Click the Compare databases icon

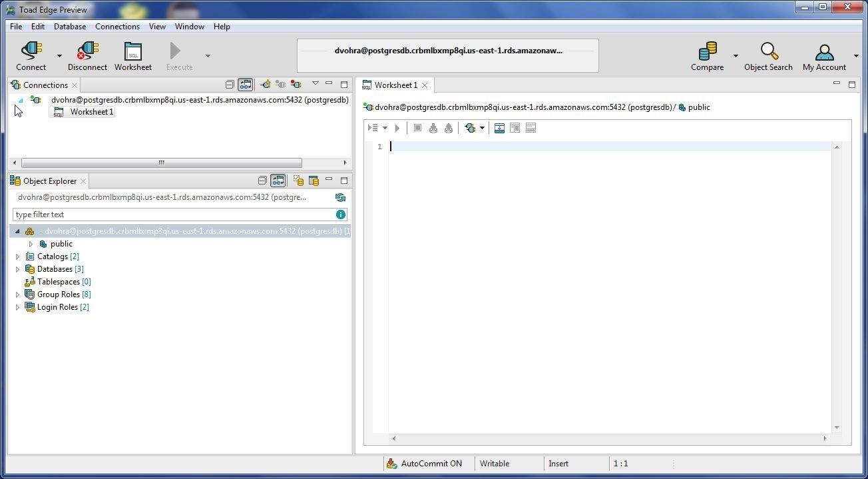pyautogui.click(x=708, y=51)
